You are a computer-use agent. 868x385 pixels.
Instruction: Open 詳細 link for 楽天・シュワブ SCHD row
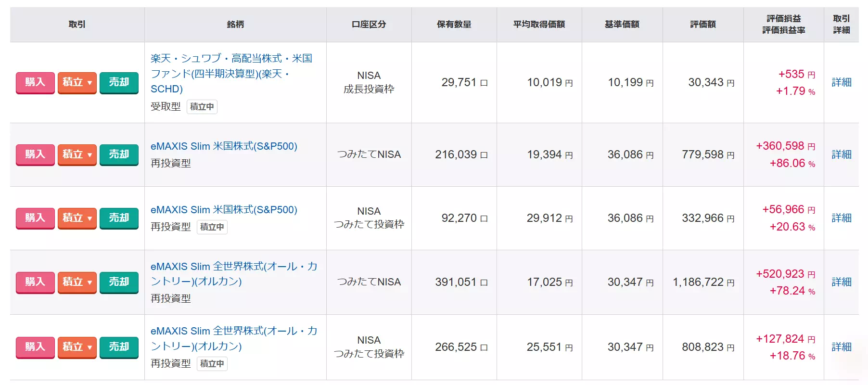pos(841,82)
